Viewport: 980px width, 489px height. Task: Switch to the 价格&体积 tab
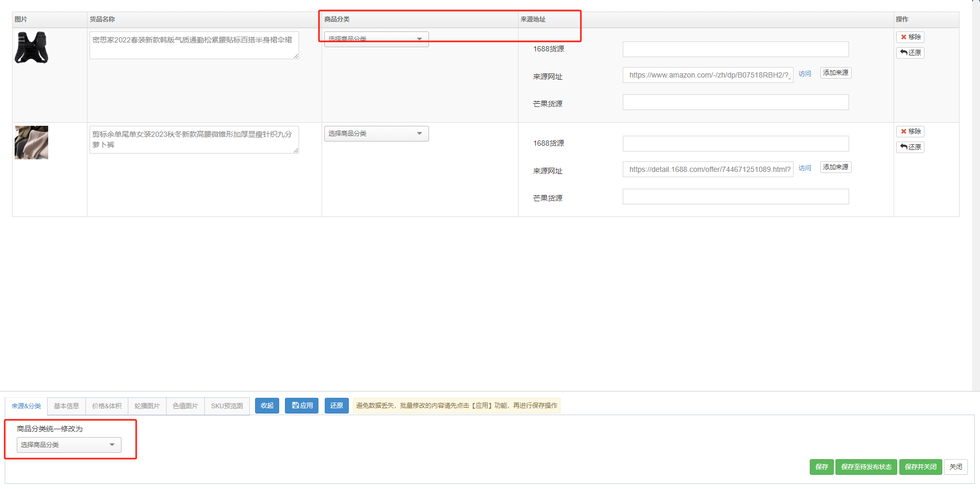click(107, 406)
